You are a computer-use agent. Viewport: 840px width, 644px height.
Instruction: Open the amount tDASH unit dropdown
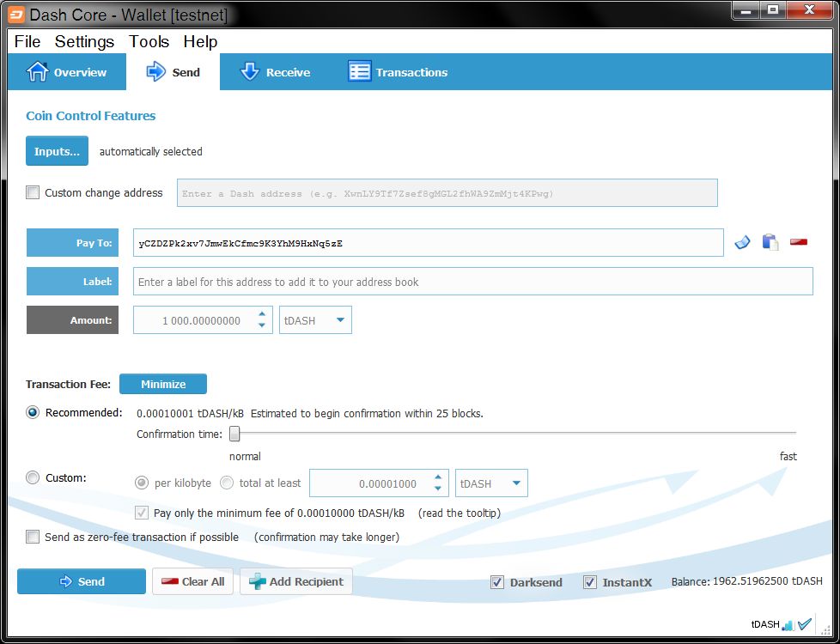(x=315, y=320)
